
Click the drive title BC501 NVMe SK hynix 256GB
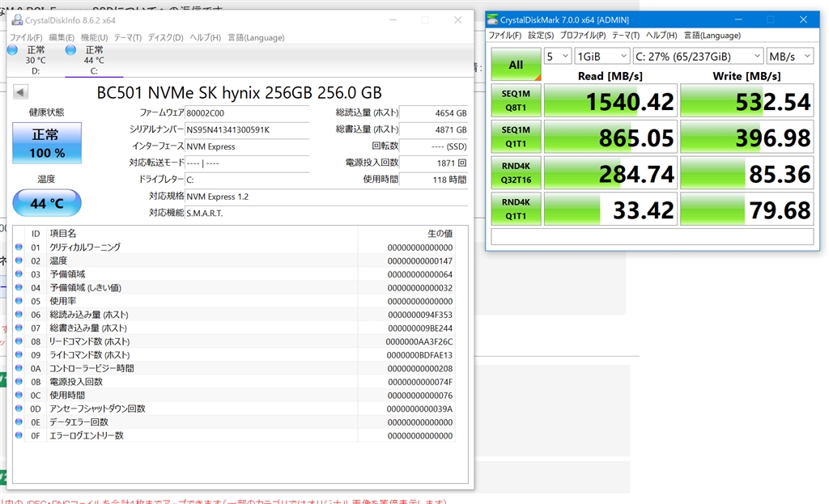(x=239, y=92)
